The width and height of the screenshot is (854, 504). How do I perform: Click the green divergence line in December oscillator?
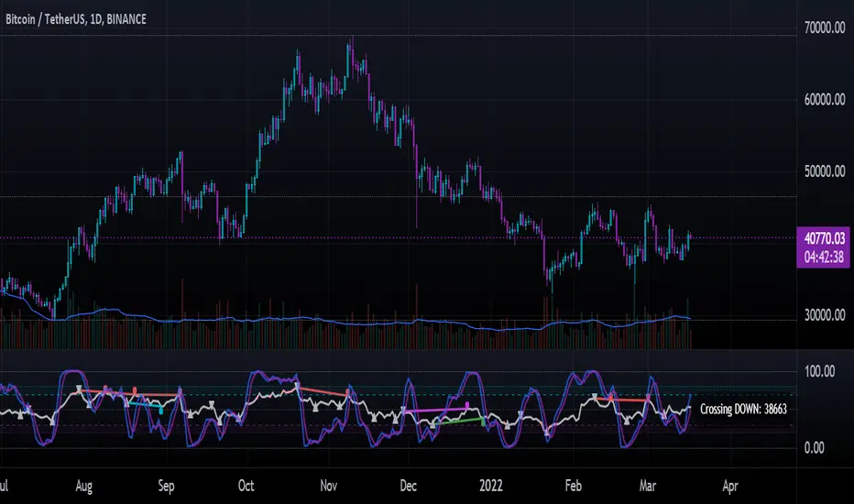pyautogui.click(x=457, y=422)
